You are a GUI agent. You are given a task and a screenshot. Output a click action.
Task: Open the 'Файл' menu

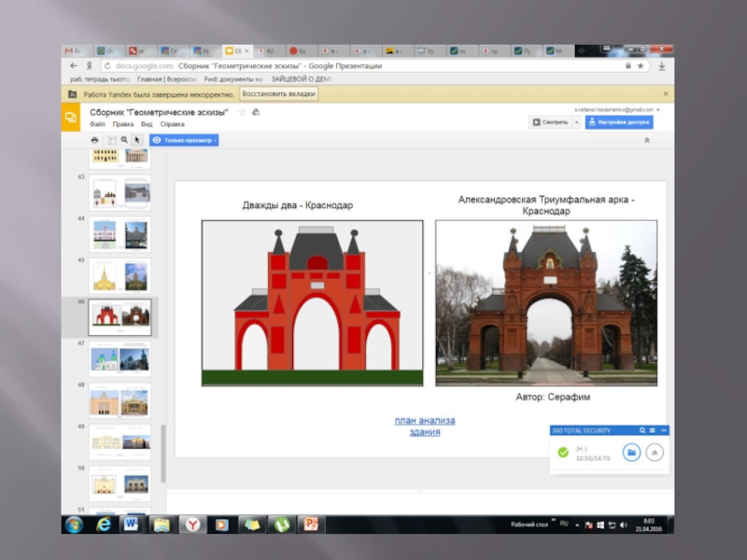pyautogui.click(x=97, y=124)
